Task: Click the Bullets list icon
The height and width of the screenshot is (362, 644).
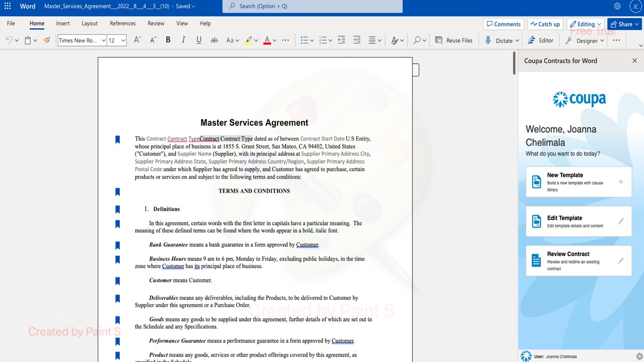Action: 305,41
